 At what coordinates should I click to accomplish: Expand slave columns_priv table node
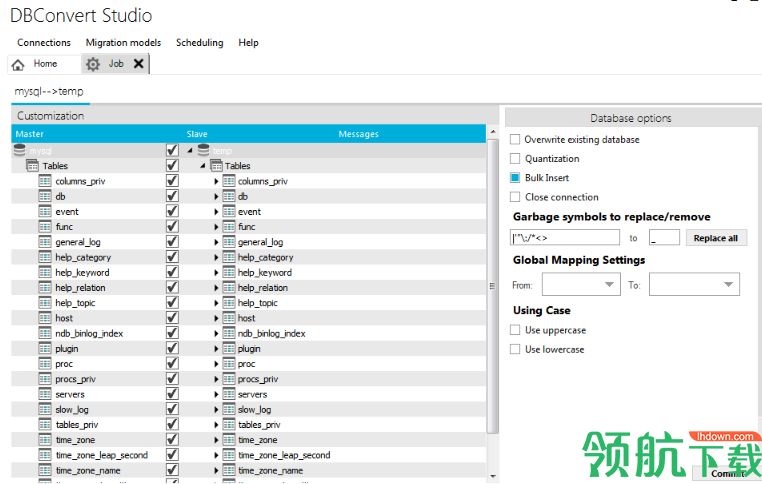(x=216, y=181)
